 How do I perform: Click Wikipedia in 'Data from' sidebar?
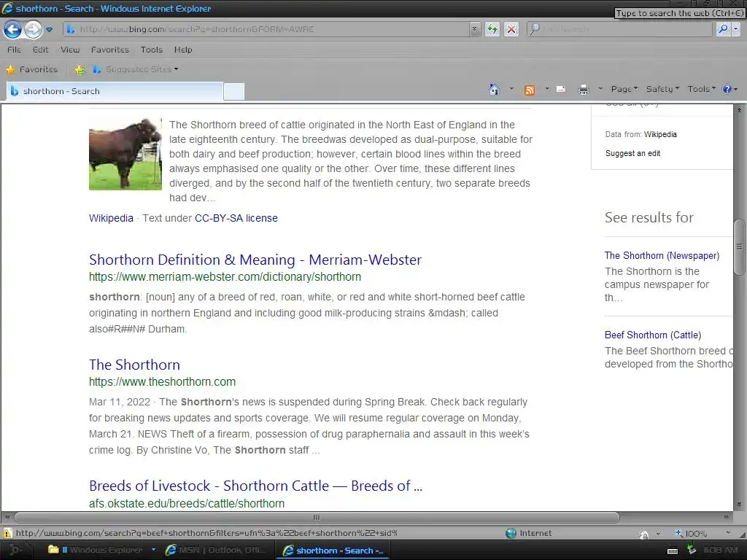point(659,134)
